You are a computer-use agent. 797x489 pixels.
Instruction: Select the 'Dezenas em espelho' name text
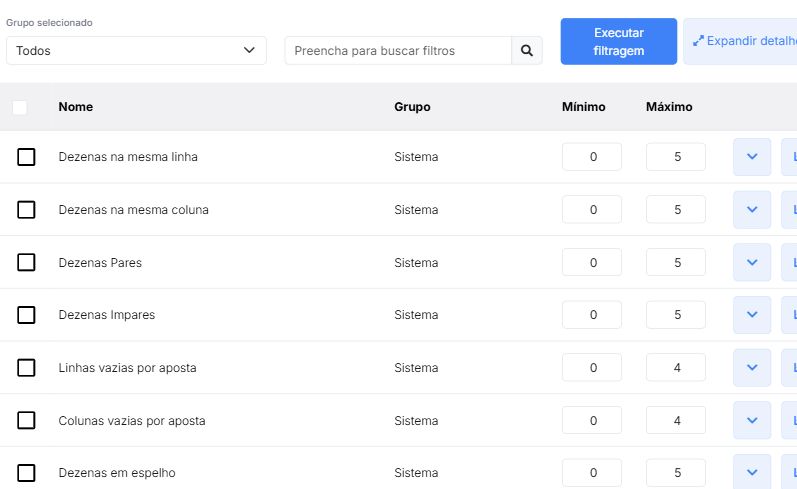click(117, 473)
